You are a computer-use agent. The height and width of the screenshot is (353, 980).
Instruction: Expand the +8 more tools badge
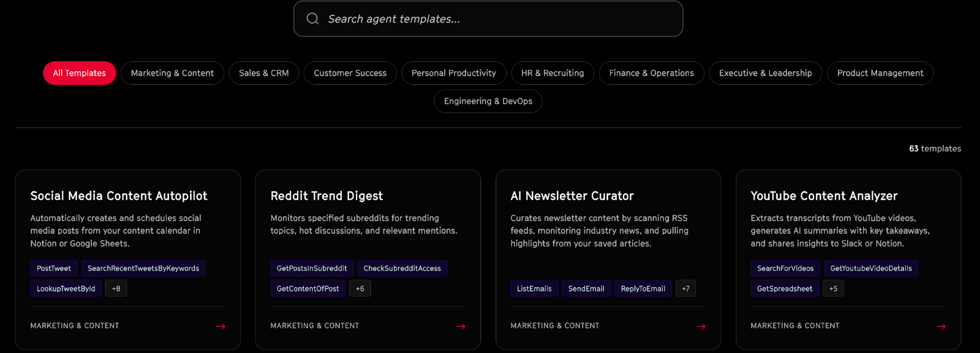pos(116,289)
